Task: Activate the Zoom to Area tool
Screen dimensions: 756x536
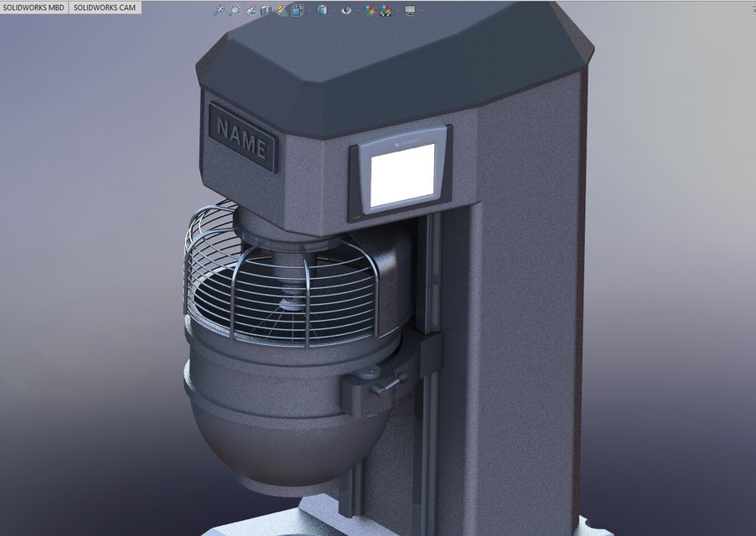Action: pos(235,10)
